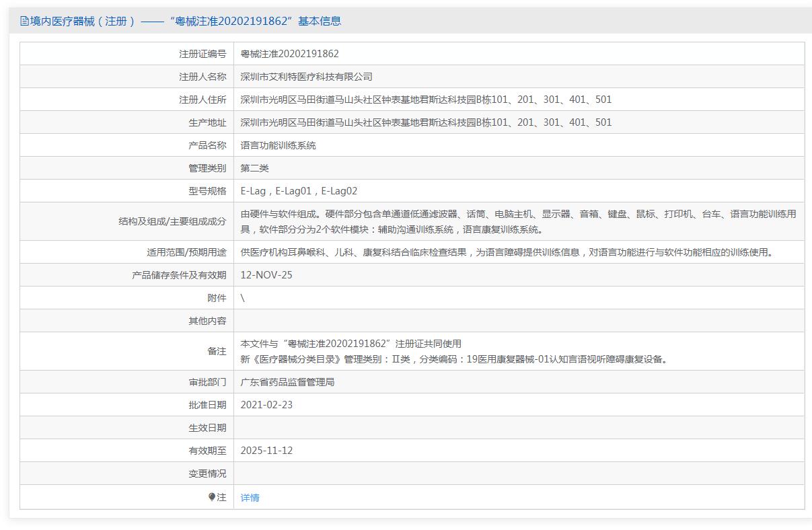Click the 适用范围/预期用途 description text

point(507,252)
